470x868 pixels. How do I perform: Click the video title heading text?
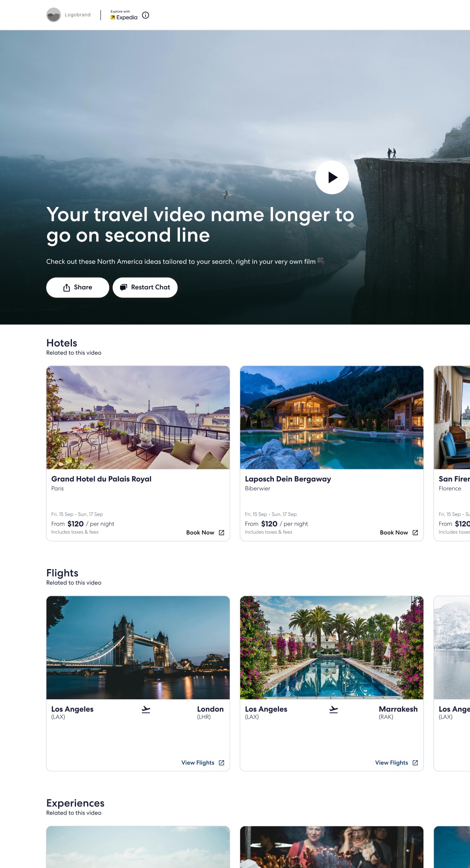pyautogui.click(x=200, y=225)
